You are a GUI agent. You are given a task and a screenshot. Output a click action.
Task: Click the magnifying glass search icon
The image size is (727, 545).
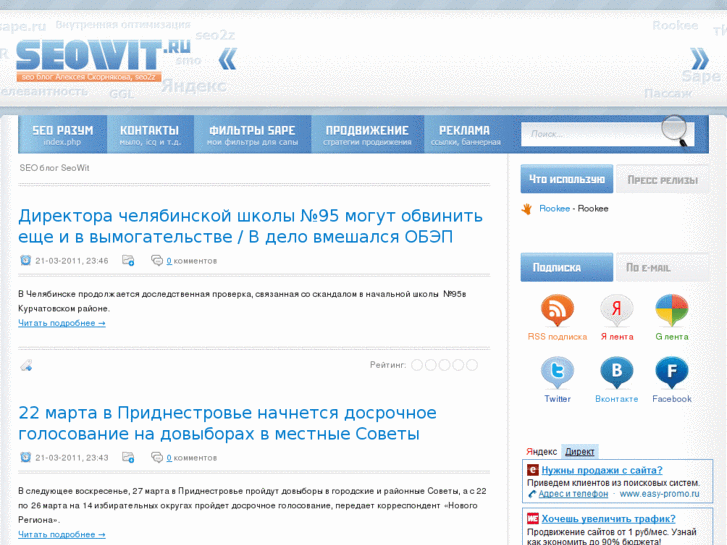675,131
